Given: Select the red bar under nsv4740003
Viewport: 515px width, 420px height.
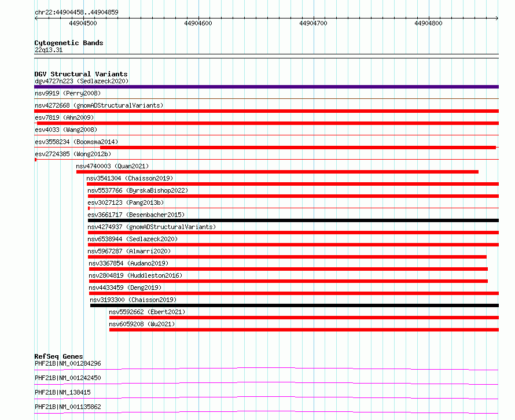Looking at the screenshot, I should (x=277, y=172).
